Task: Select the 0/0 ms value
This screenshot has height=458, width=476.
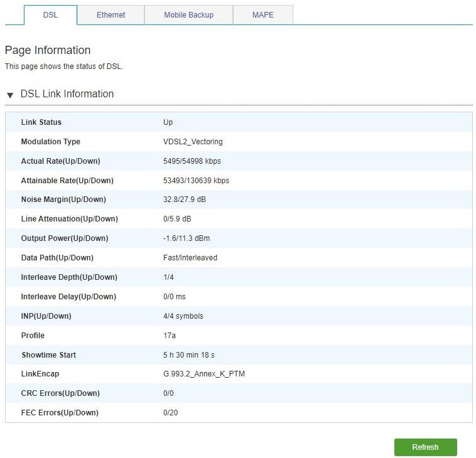Action: [x=174, y=296]
